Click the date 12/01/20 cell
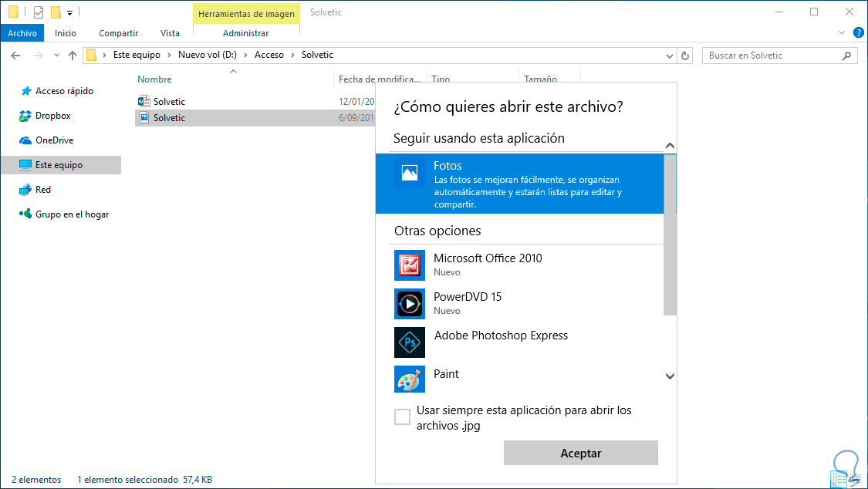Screen dimensions: 868x489 click(356, 101)
